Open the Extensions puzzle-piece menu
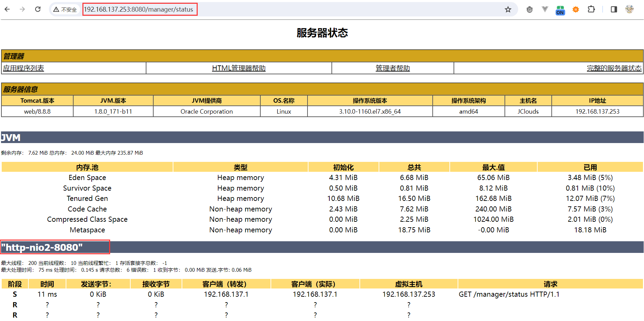This screenshot has width=644, height=321. tap(591, 9)
